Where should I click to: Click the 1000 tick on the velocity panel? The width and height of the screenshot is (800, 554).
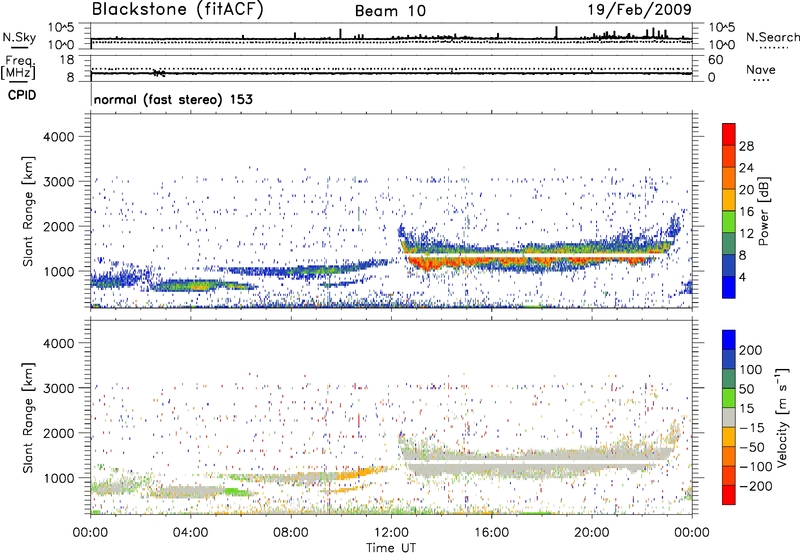coord(59,478)
